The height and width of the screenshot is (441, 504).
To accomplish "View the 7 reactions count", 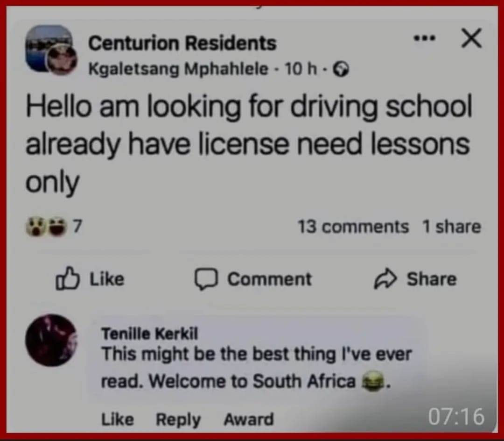I will [x=77, y=226].
